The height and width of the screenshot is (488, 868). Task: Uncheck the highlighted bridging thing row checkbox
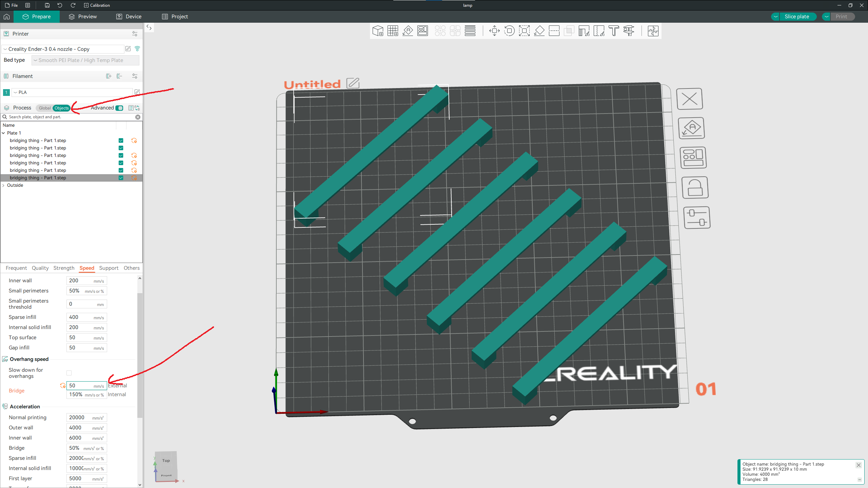coord(121,178)
